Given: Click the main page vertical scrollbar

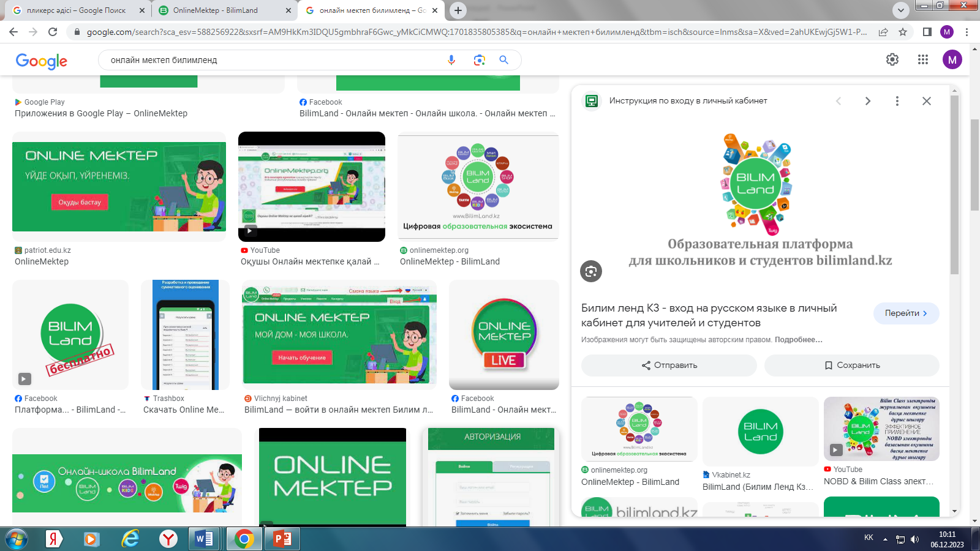Looking at the screenshot, I should point(974,165).
